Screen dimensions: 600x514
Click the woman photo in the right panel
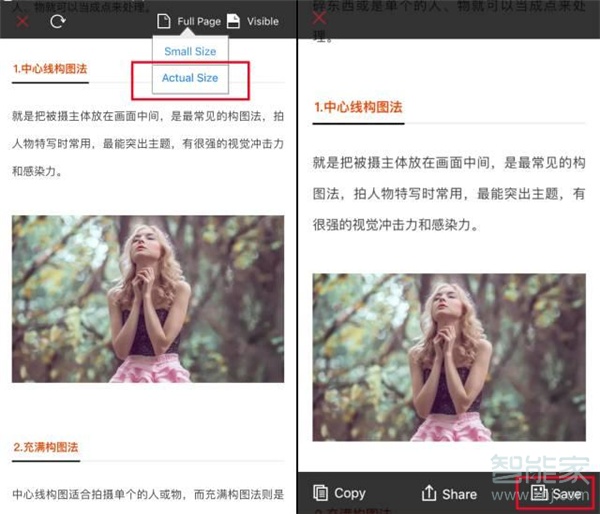450,357
